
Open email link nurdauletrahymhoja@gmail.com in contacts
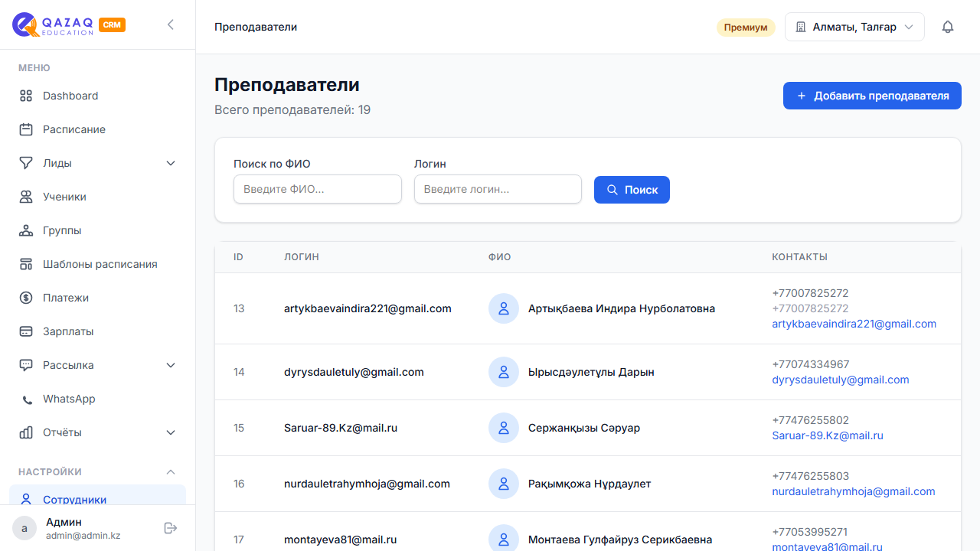(854, 491)
